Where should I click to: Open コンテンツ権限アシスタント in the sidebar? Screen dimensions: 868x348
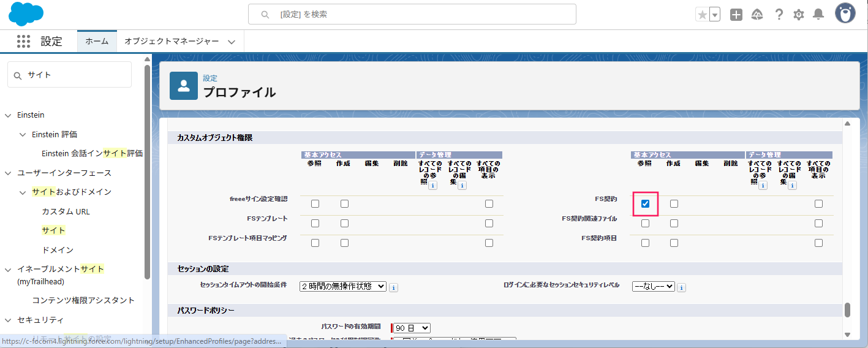click(83, 300)
